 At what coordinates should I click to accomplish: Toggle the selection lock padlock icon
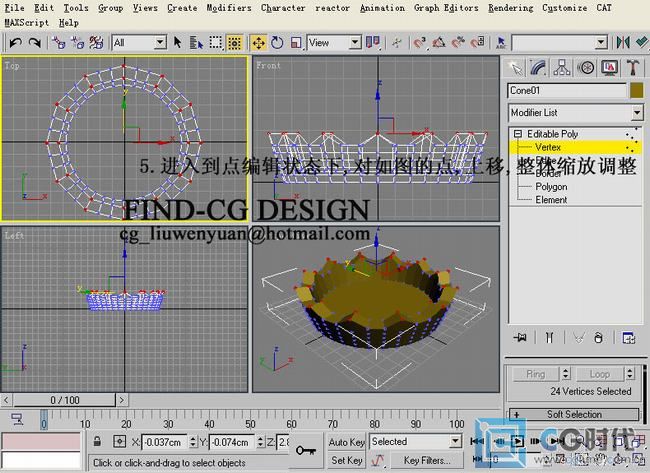pyautogui.click(x=97, y=441)
